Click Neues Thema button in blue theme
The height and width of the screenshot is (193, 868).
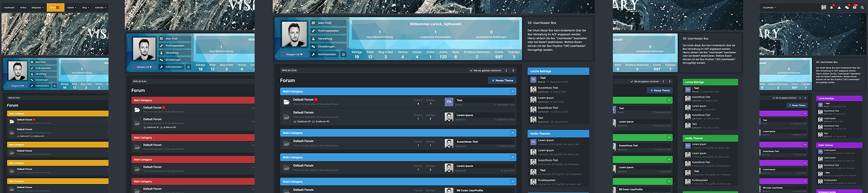tap(502, 81)
